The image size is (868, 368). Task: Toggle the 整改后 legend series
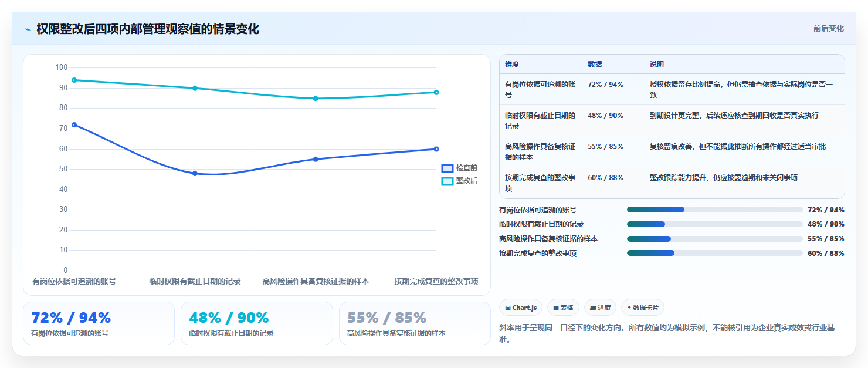coord(459,181)
